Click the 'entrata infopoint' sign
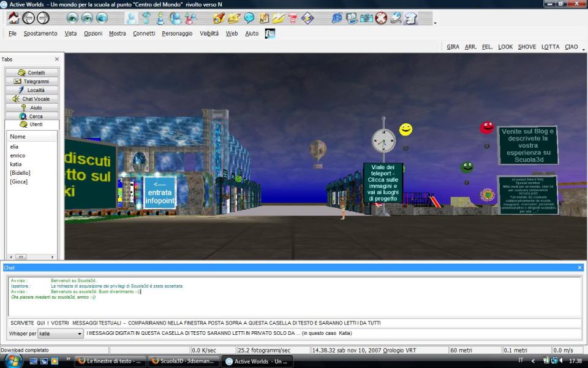The image size is (588, 368). 160,193
